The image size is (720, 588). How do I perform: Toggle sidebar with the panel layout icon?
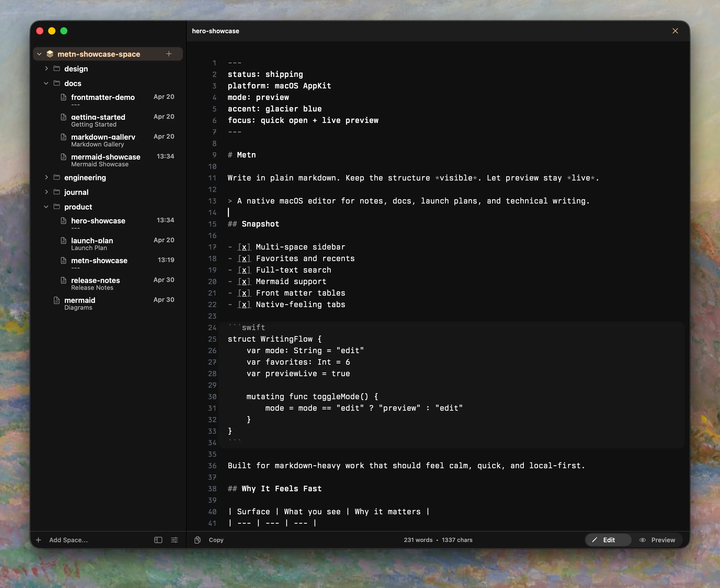pos(158,540)
